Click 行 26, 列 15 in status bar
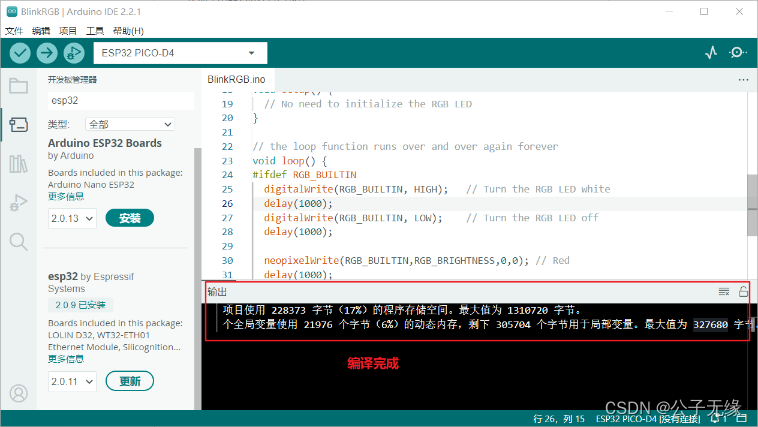The width and height of the screenshot is (758, 427). point(559,419)
